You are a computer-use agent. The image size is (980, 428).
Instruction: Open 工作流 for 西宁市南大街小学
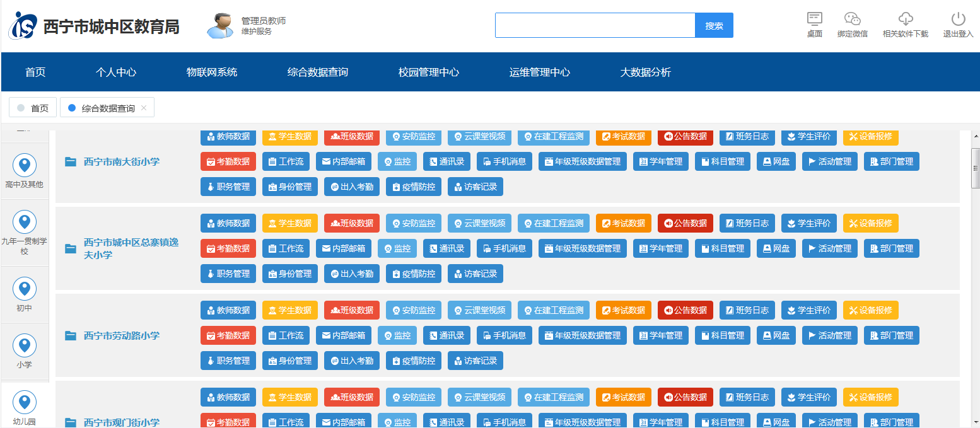(x=286, y=161)
